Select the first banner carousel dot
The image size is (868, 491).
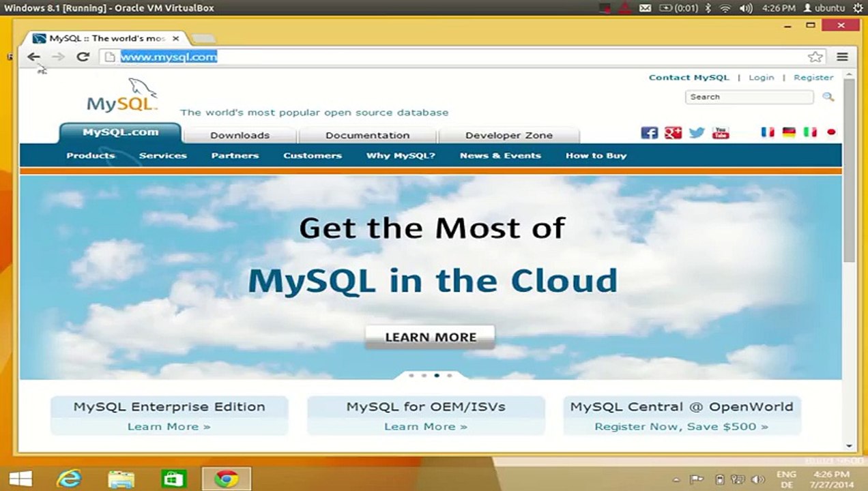pyautogui.click(x=411, y=375)
